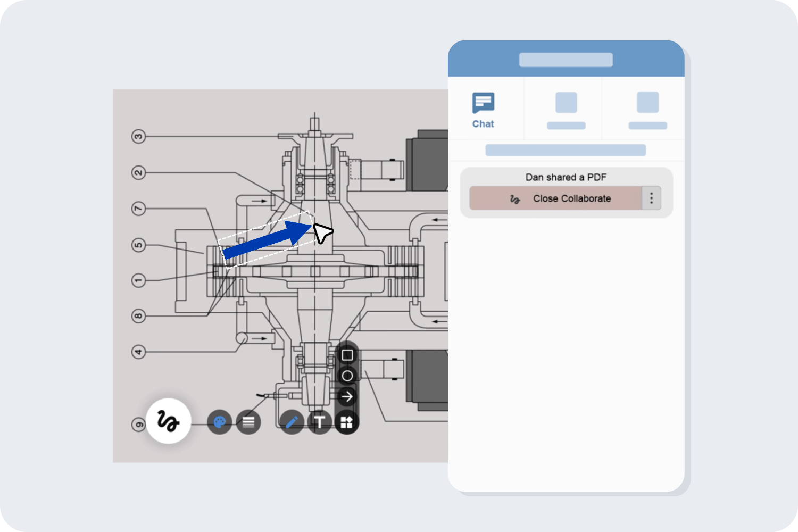The width and height of the screenshot is (798, 532).
Task: Toggle the shapes tool menu
Action: (x=347, y=422)
